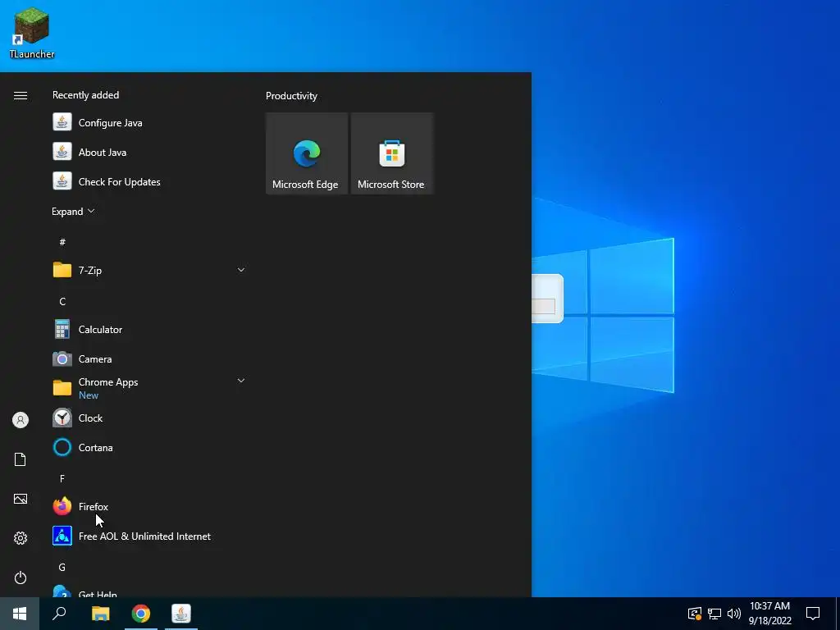
Task: Open File Explorer from the taskbar
Action: click(100, 614)
